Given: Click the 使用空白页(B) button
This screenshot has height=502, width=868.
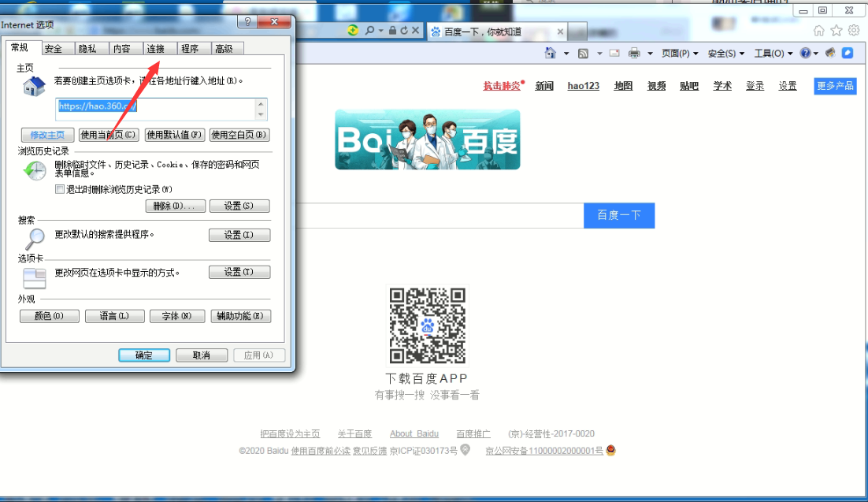Looking at the screenshot, I should click(x=239, y=135).
